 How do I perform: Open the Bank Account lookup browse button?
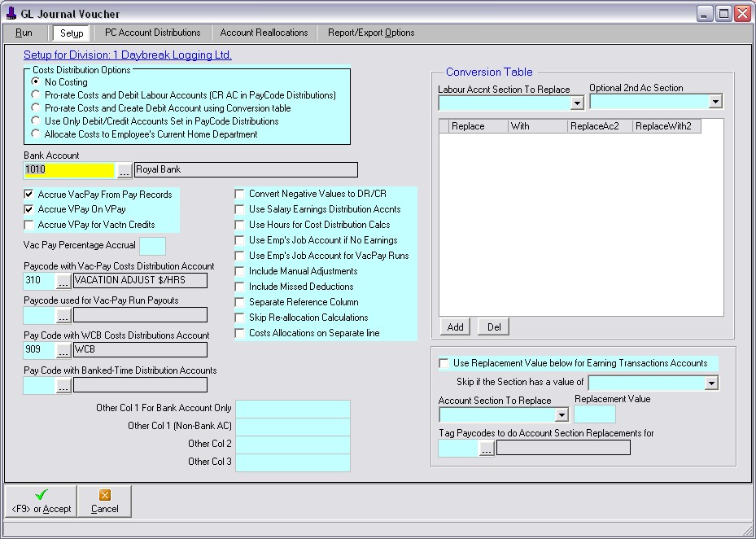[124, 170]
